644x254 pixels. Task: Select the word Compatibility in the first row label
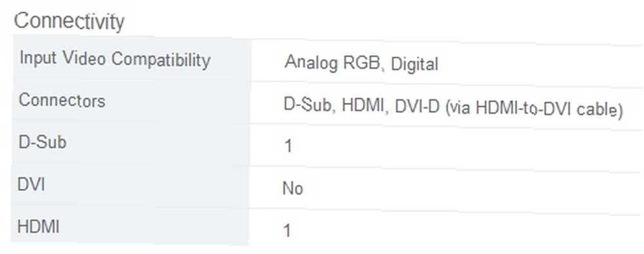point(161,60)
